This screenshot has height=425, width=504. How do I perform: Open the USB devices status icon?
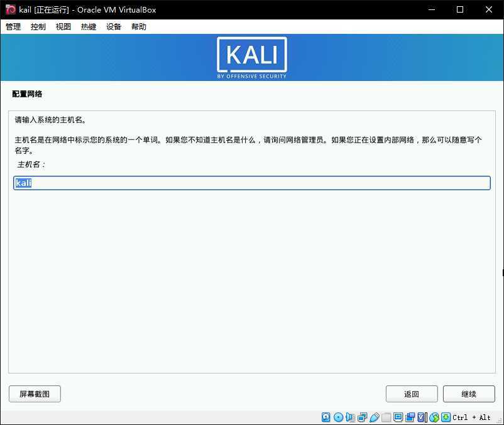tap(375, 417)
